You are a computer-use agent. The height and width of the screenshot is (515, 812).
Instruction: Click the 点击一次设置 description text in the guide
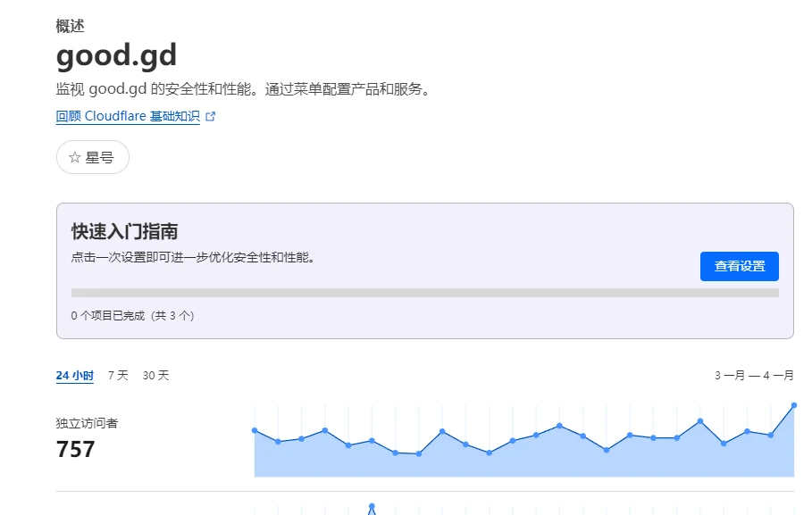(x=193, y=257)
